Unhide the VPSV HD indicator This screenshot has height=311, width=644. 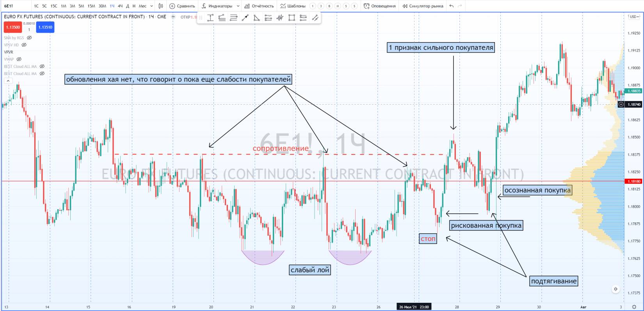(24, 45)
